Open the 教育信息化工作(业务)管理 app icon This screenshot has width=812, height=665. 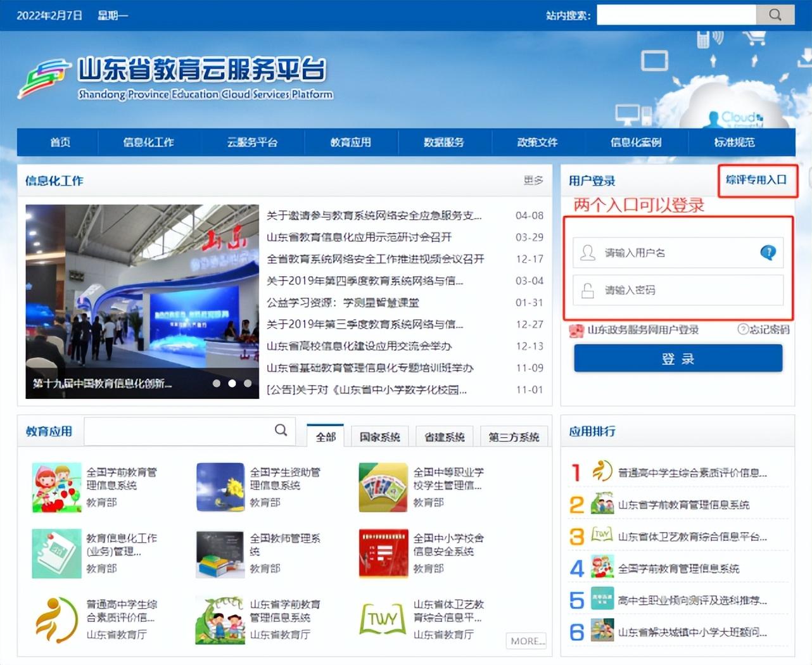57,554
